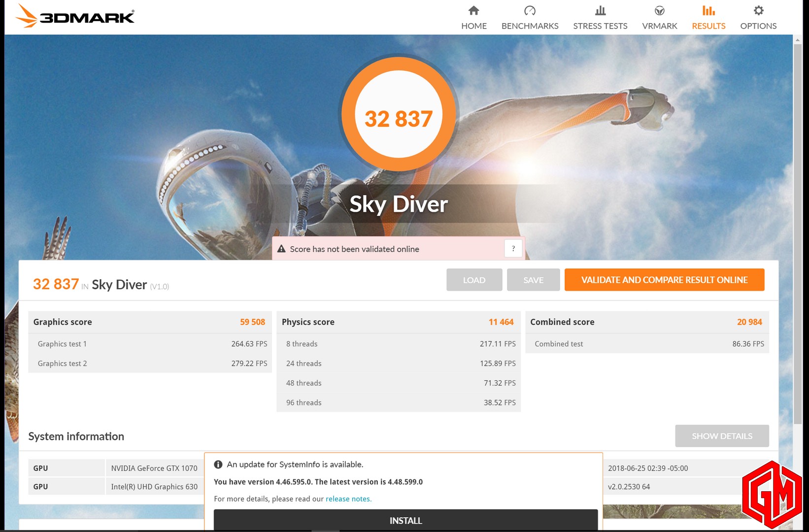Select the RESULTS tab label
This screenshot has height=532, width=809.
coord(708,26)
